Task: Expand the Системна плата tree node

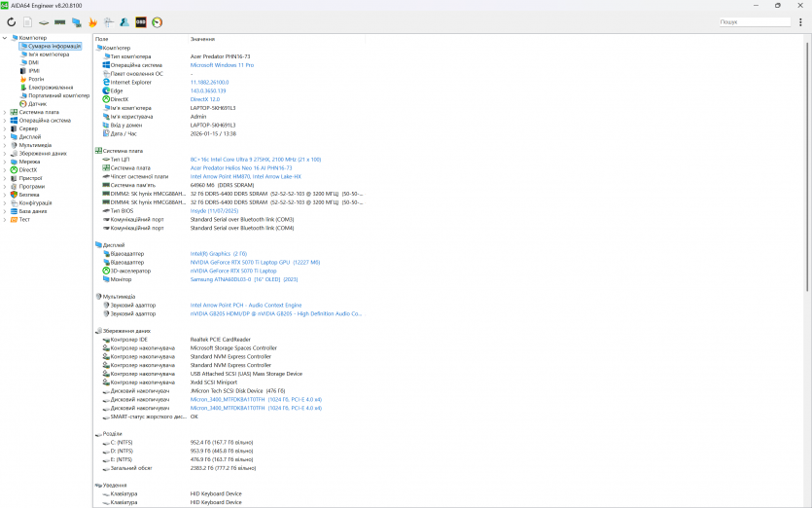Action: 5,112
